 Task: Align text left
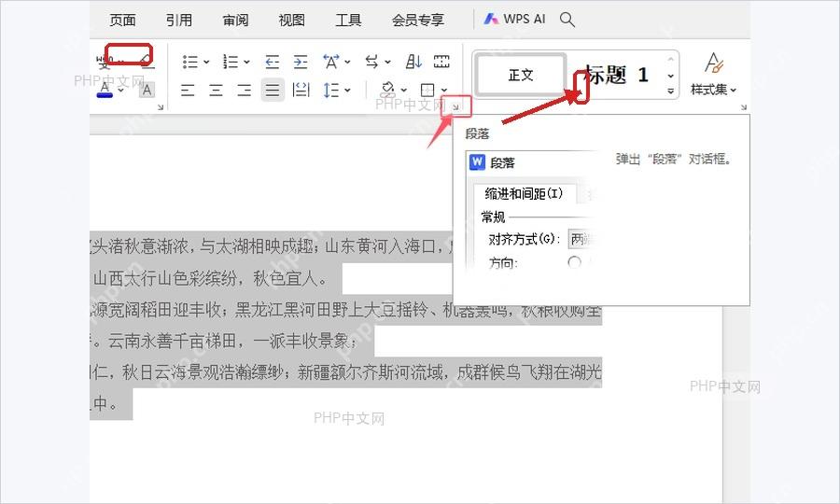click(188, 90)
